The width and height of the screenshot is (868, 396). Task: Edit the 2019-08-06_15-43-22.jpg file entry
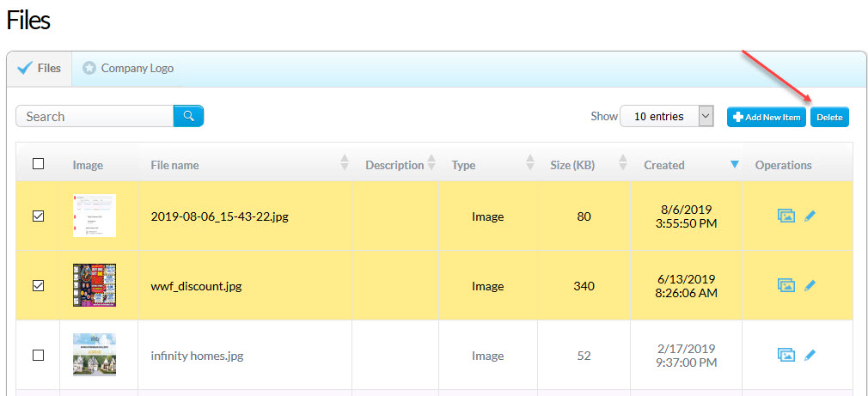point(810,216)
